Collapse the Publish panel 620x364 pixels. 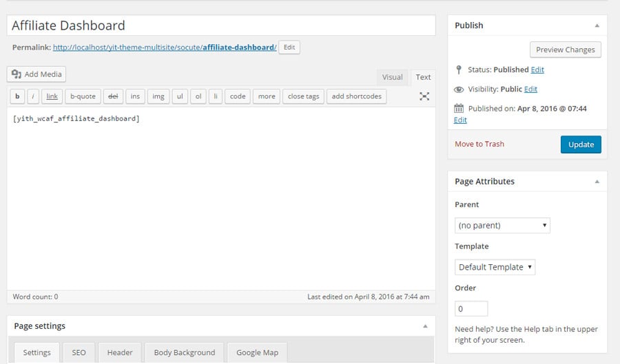pyautogui.click(x=597, y=25)
